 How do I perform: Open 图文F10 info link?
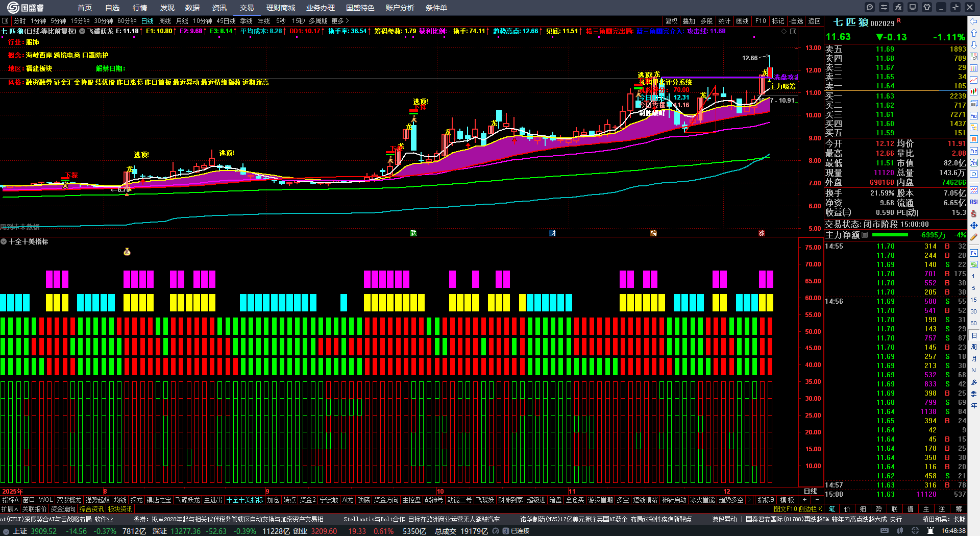click(x=786, y=509)
